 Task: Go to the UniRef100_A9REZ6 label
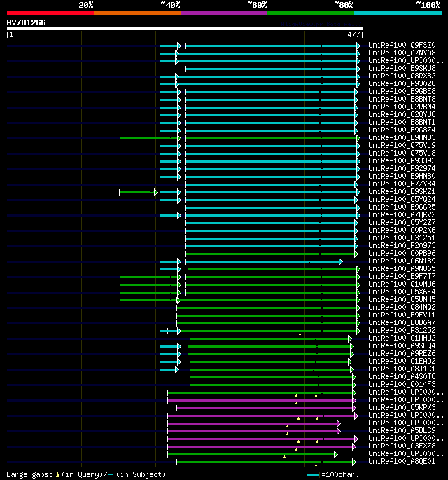[402, 353]
